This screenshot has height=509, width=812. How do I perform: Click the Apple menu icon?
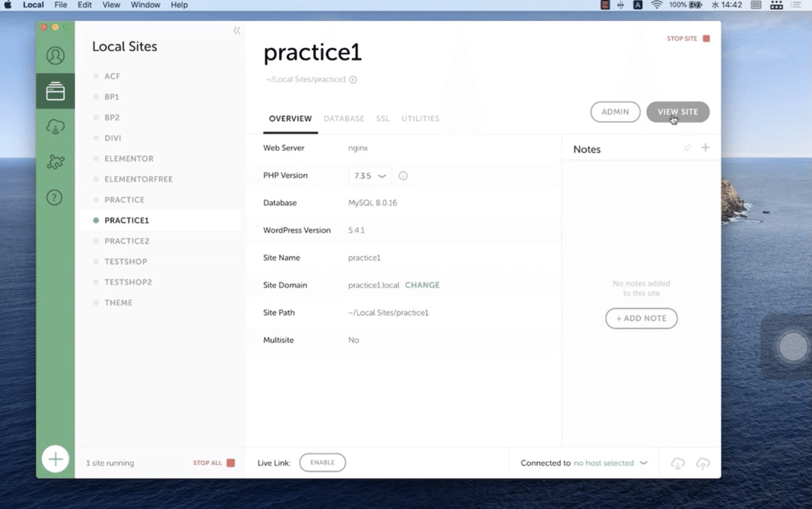[8, 5]
